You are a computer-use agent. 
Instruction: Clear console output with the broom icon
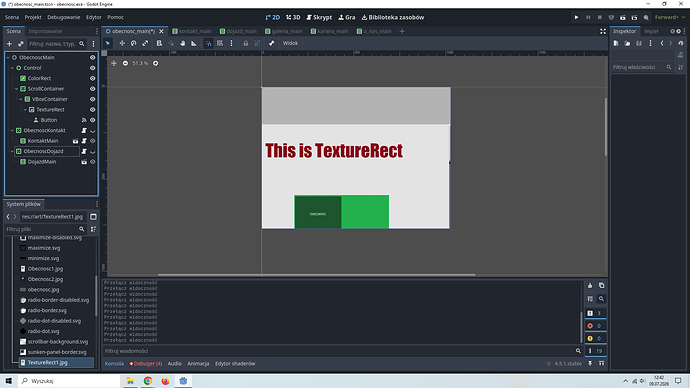[590, 286]
